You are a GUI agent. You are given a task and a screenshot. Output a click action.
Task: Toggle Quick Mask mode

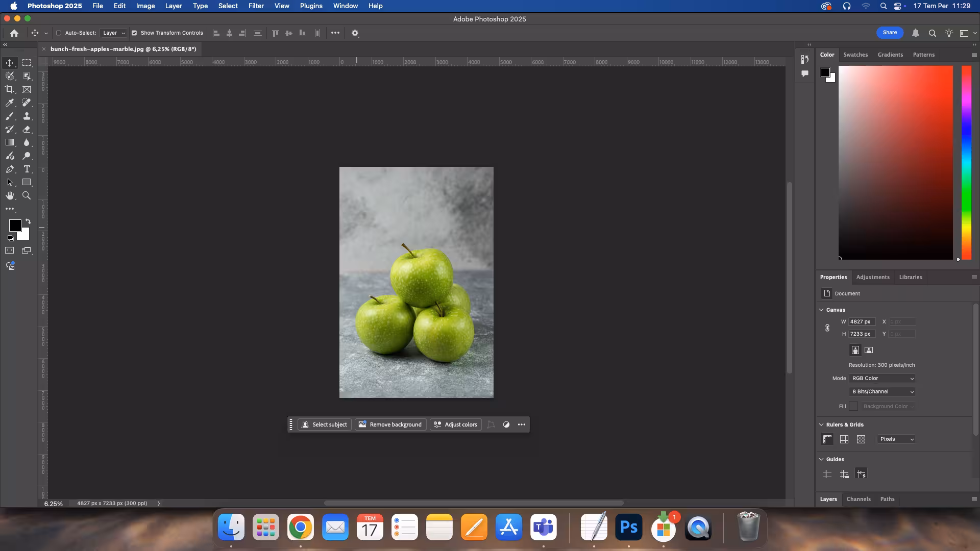point(10,251)
